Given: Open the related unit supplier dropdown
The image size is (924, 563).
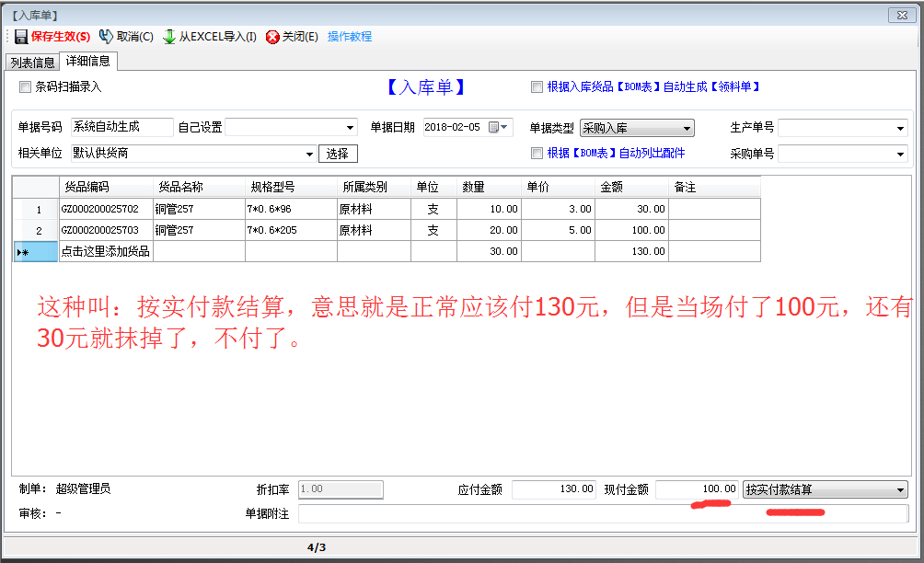Looking at the screenshot, I should point(309,155).
